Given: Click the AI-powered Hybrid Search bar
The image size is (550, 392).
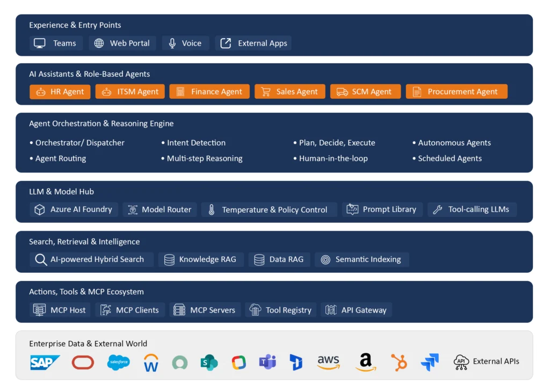Looking at the screenshot, I should click(x=91, y=259).
